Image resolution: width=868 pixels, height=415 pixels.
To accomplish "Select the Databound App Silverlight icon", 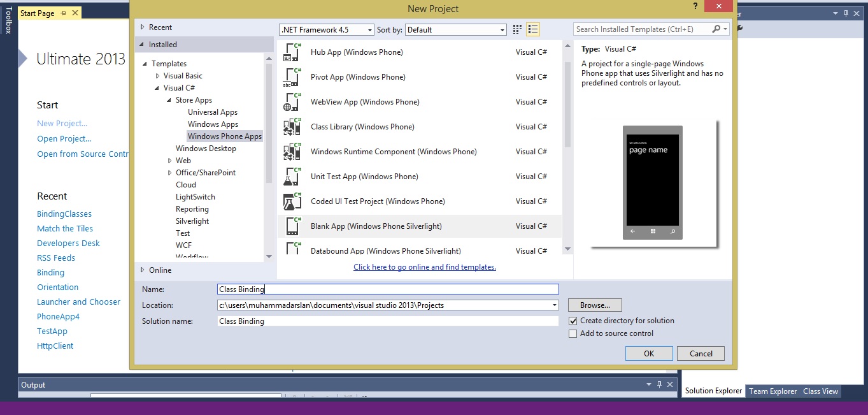I will tap(292, 249).
